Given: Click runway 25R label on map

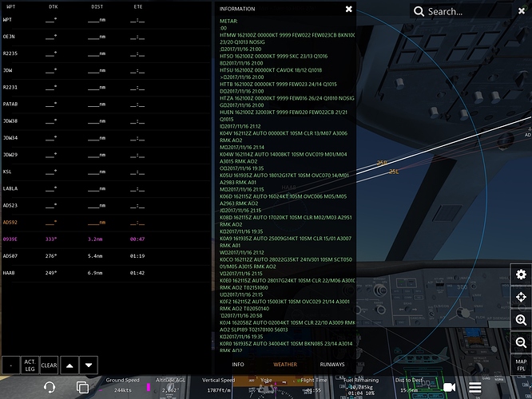Looking at the screenshot, I should click(382, 163).
